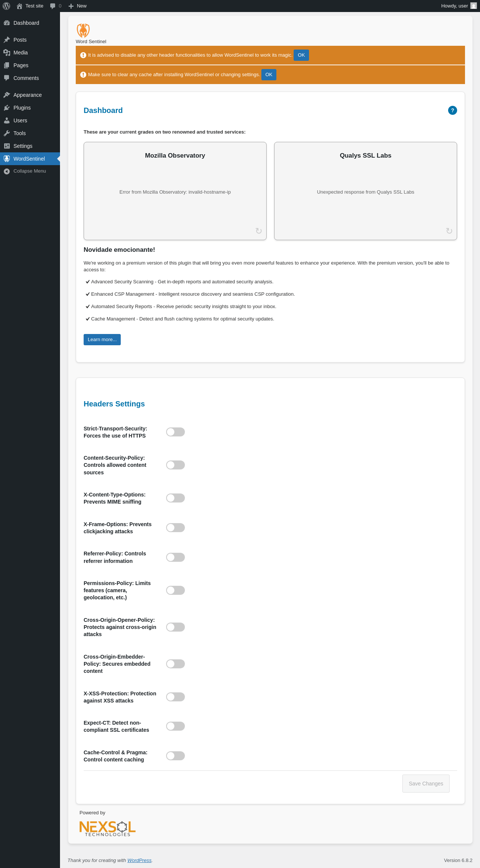Enable the Cache-Control & Pragma toggle
Screen dimensions: 480x868
[x=175, y=756]
